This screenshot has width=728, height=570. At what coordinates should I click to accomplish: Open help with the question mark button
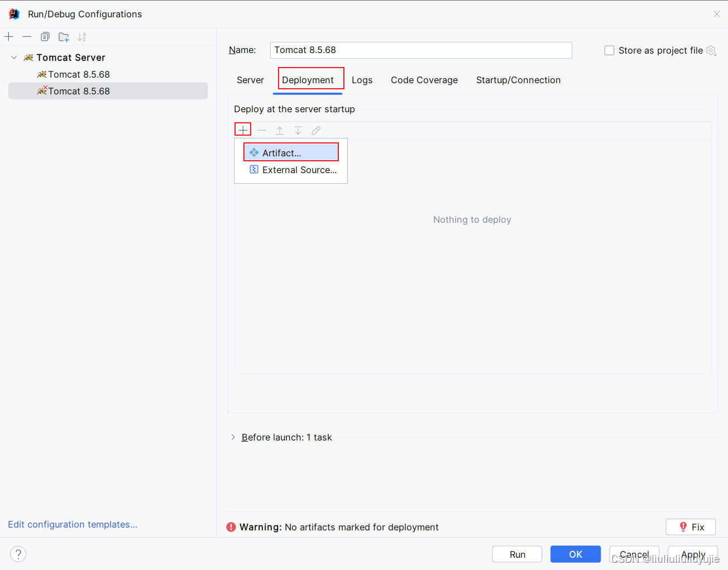coord(18,554)
